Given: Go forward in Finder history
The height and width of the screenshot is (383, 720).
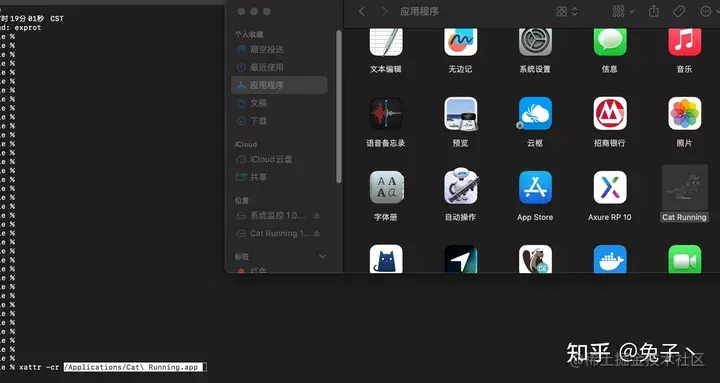Looking at the screenshot, I should click(x=384, y=11).
